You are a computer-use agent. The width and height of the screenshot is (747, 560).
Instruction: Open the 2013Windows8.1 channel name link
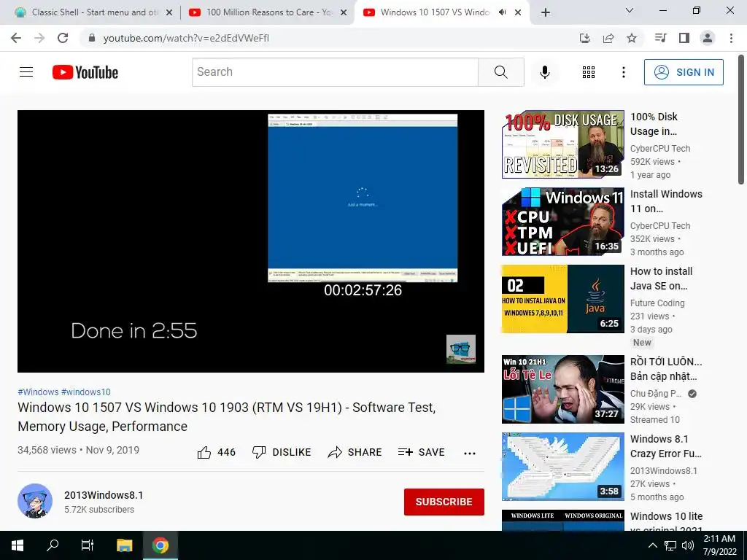click(x=104, y=495)
